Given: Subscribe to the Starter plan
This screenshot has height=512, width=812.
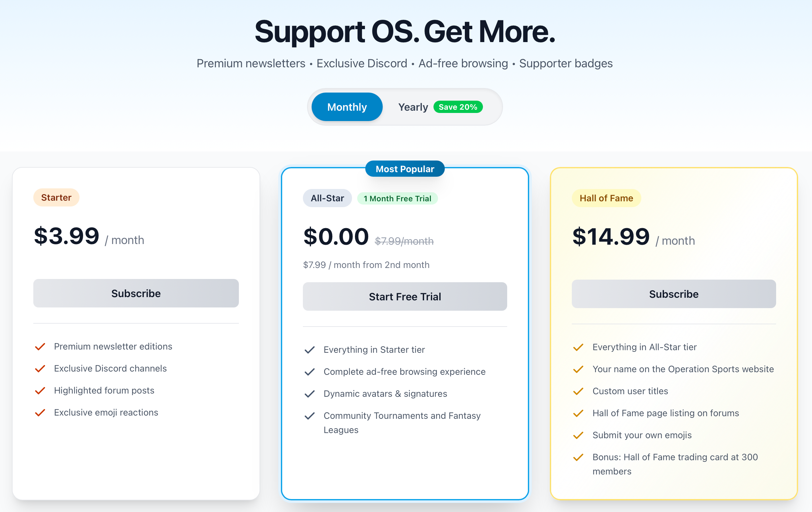Looking at the screenshot, I should pyautogui.click(x=136, y=293).
